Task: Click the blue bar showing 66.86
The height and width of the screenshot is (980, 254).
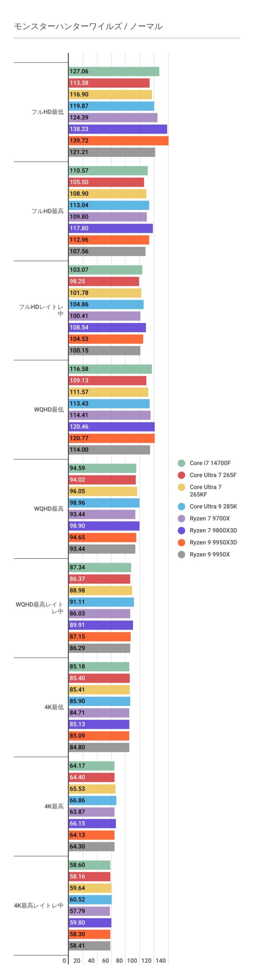Action: click(92, 800)
